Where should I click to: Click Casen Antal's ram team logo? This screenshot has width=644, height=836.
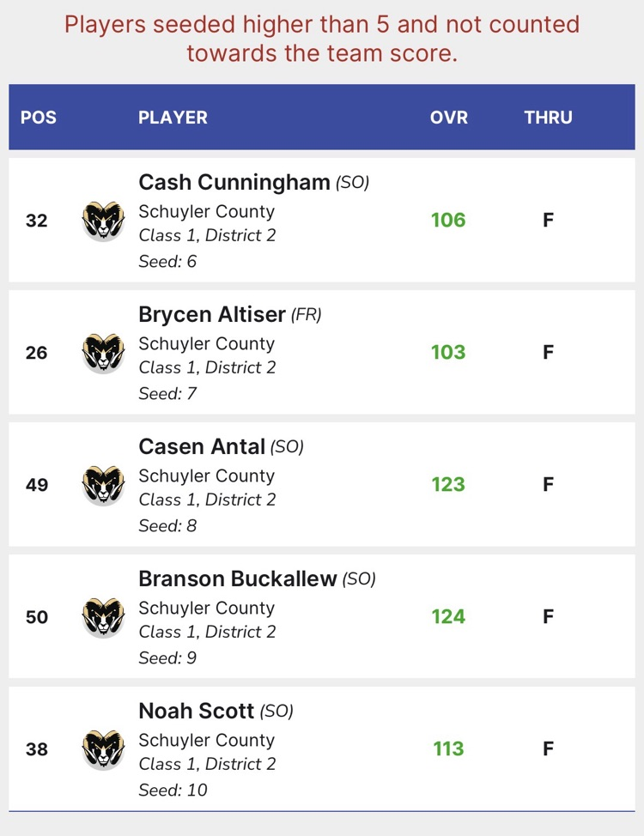coord(104,485)
